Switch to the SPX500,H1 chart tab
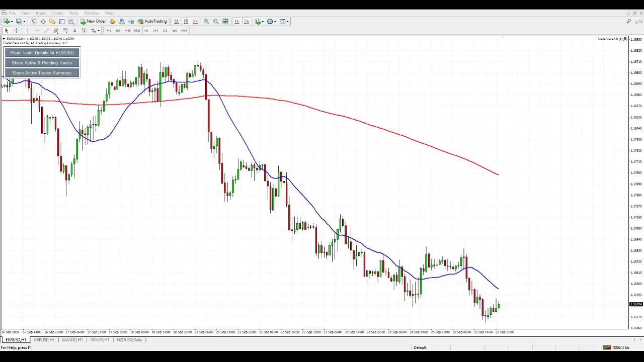Viewport: 644px width, 362px height. (x=100, y=340)
